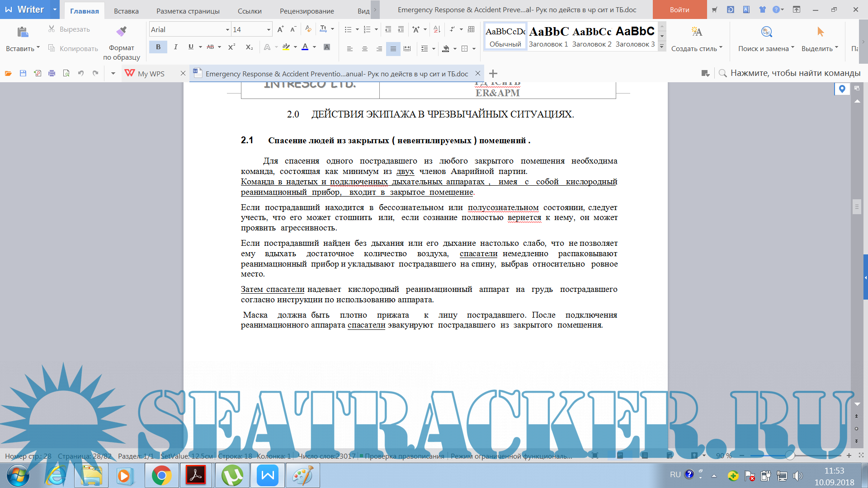Click the command search field
Image resolution: width=868 pixels, height=488 pixels.
click(795, 73)
